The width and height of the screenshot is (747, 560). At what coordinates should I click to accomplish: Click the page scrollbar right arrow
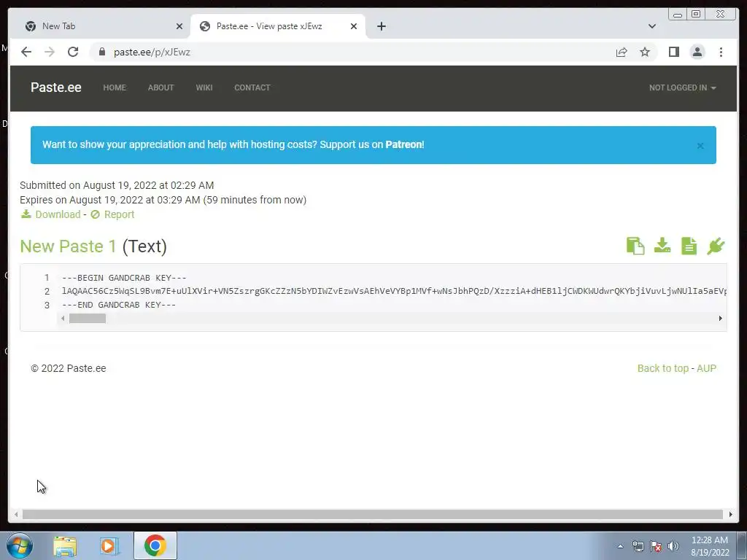pos(731,514)
